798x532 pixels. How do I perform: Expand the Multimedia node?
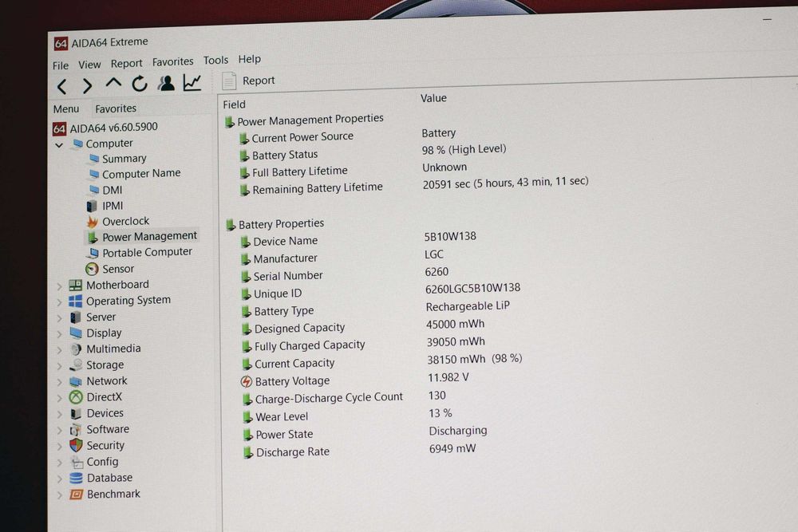(60, 350)
